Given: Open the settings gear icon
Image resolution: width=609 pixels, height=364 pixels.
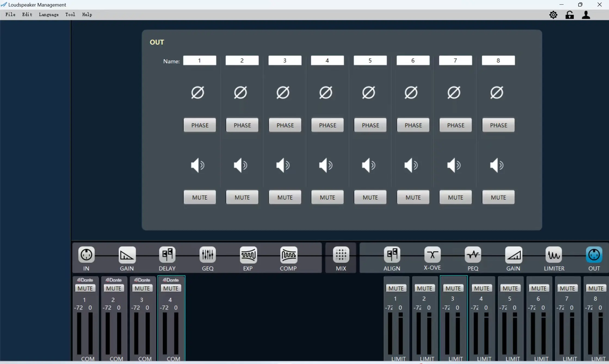Looking at the screenshot, I should coord(553,15).
